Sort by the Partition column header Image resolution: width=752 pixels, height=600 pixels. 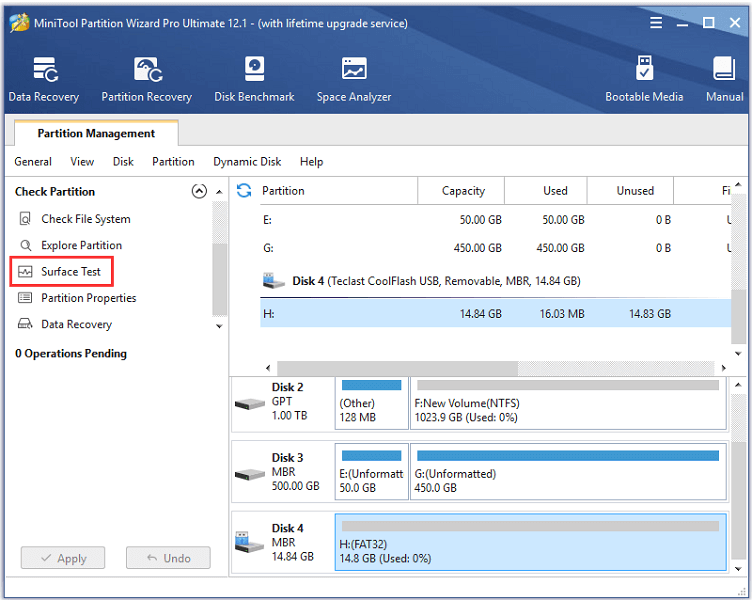339,191
